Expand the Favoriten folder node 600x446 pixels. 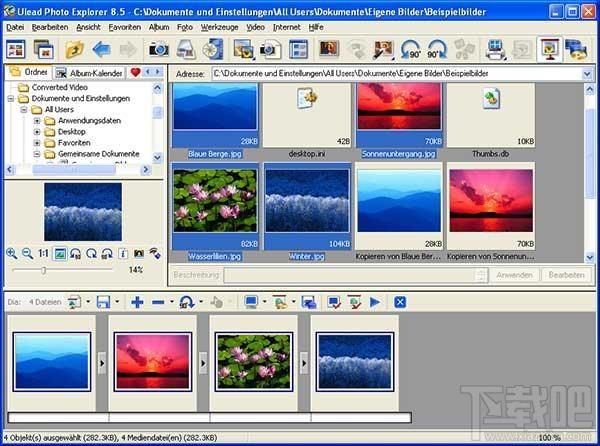[37, 143]
